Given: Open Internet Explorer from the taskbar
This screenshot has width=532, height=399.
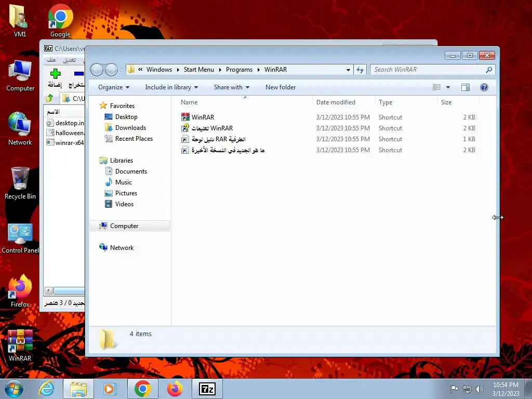Looking at the screenshot, I should pos(46,389).
